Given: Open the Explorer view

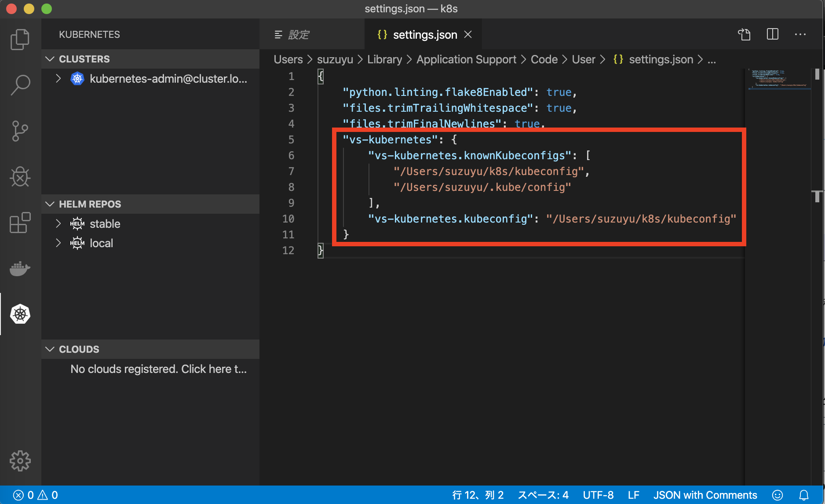Looking at the screenshot, I should click(x=20, y=39).
